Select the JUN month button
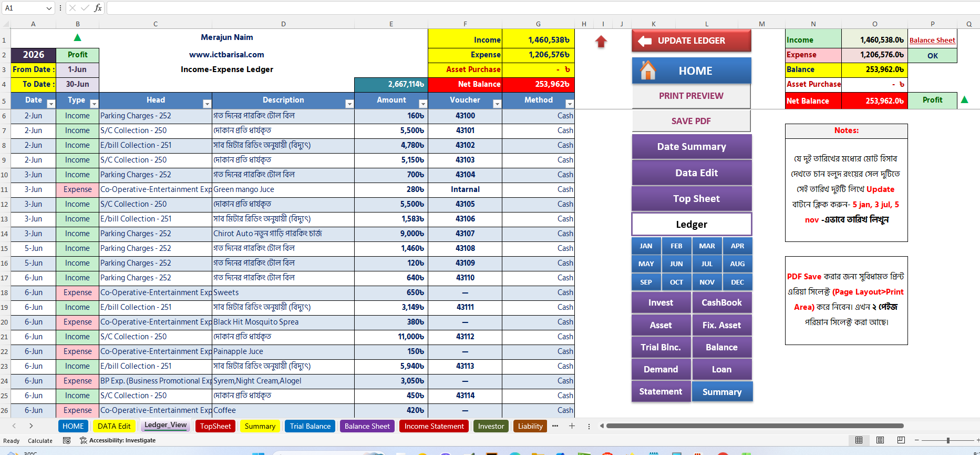 (676, 264)
